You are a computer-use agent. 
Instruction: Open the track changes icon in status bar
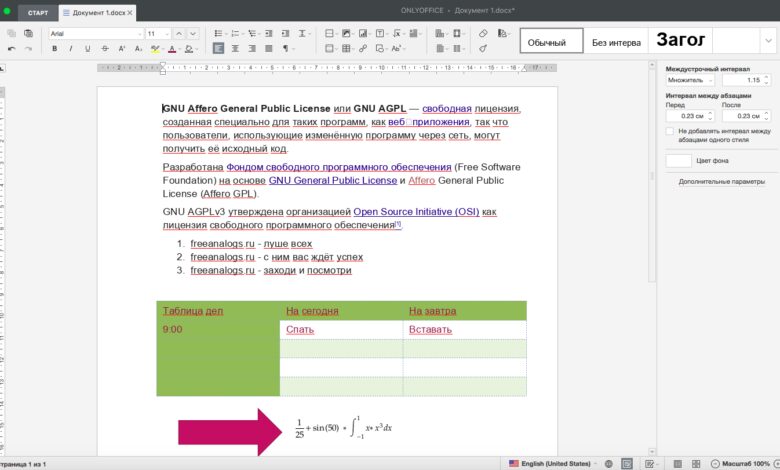[650, 464]
